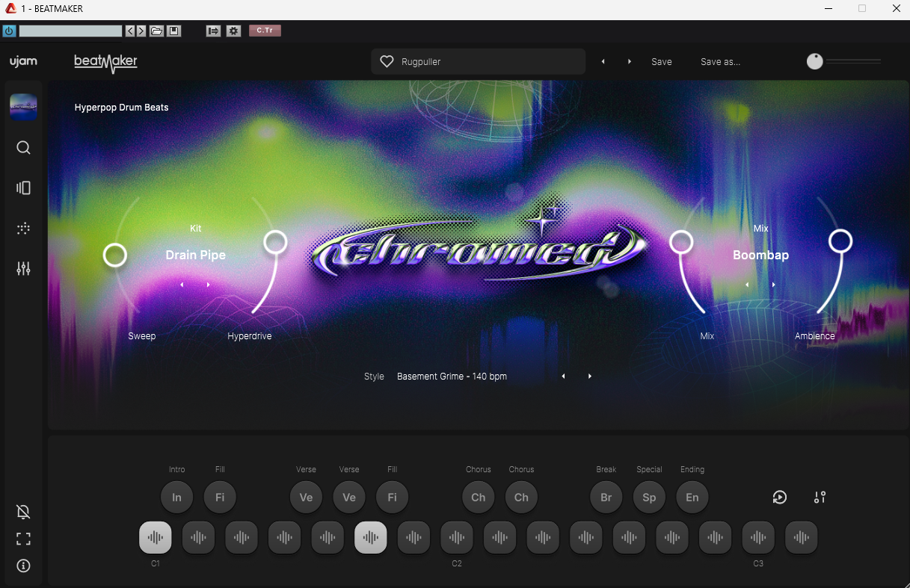The width and height of the screenshot is (910, 588).
Task: Click the waveform pad labeled C1
Action: click(156, 537)
